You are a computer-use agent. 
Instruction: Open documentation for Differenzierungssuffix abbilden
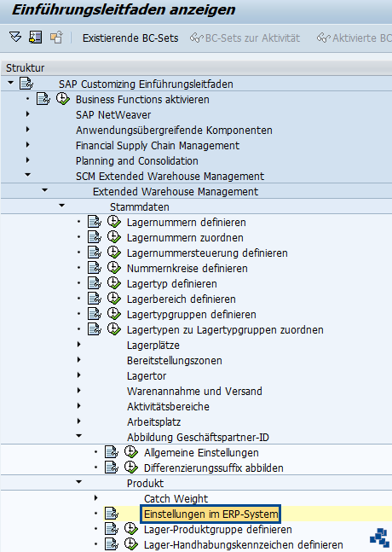[112, 468]
